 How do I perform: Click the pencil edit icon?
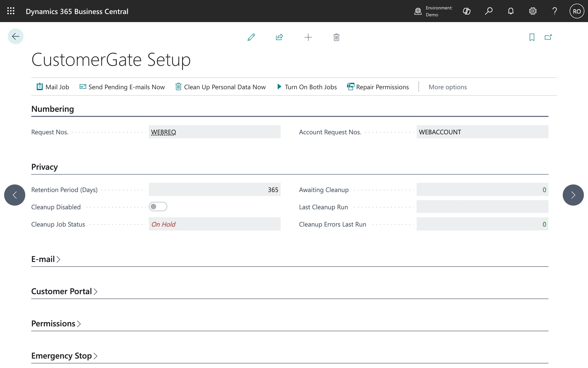(x=251, y=37)
